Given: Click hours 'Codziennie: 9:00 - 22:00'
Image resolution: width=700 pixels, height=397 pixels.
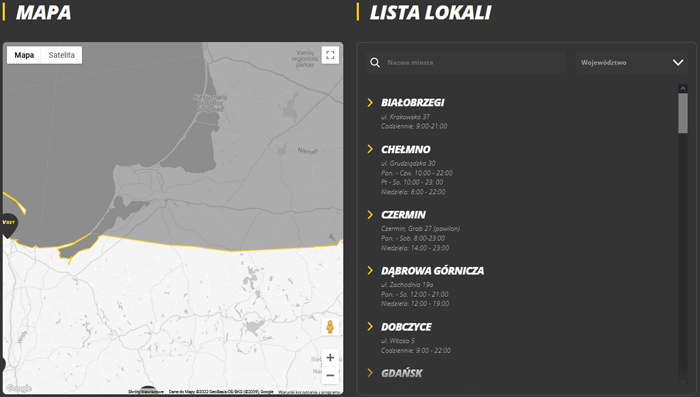Looking at the screenshot, I should point(416,351).
